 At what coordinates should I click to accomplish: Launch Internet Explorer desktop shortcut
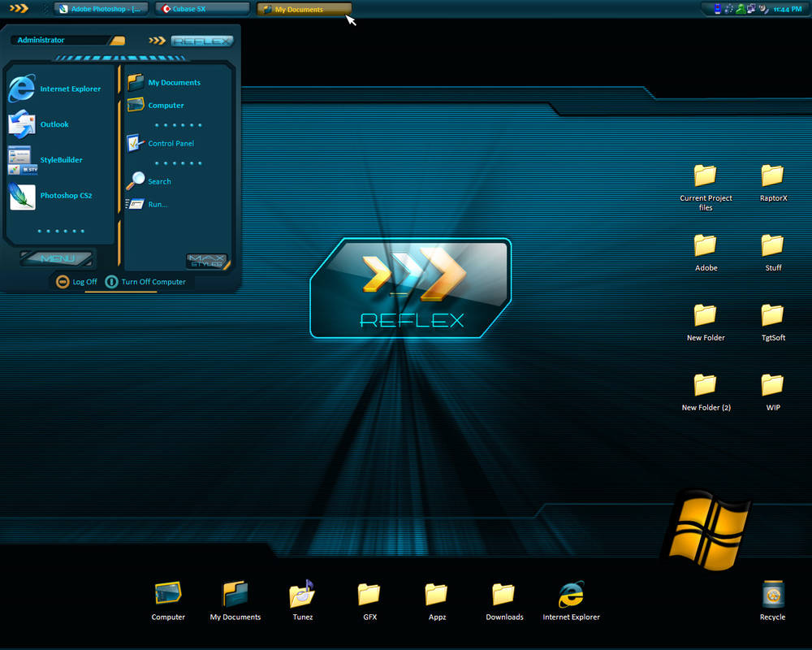point(571,600)
